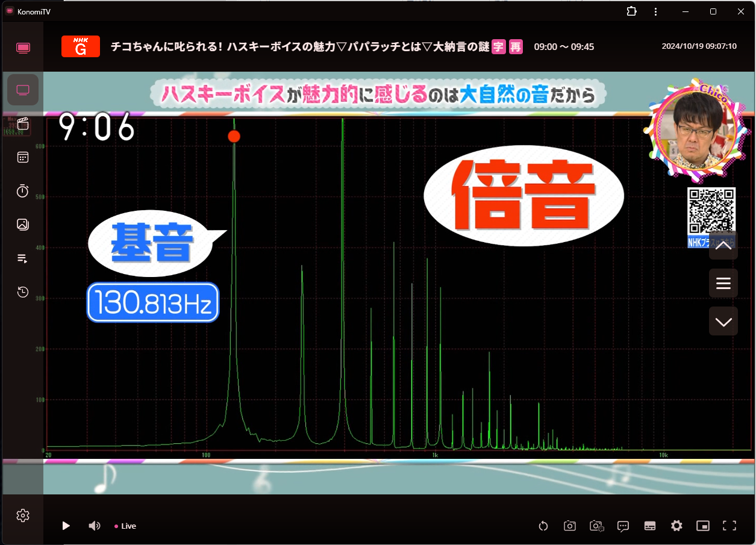Open the recorded videos clapperboard icon
The width and height of the screenshot is (756, 545).
pos(23,124)
